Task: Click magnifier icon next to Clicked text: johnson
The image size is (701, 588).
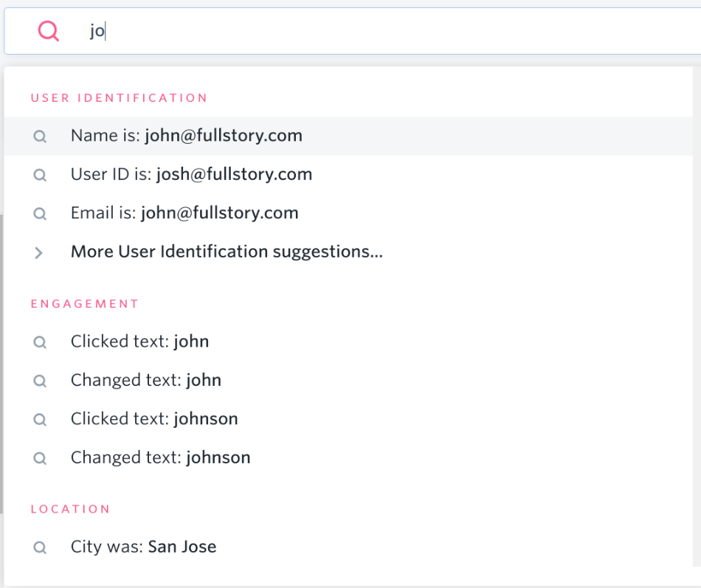Action: [40, 420]
